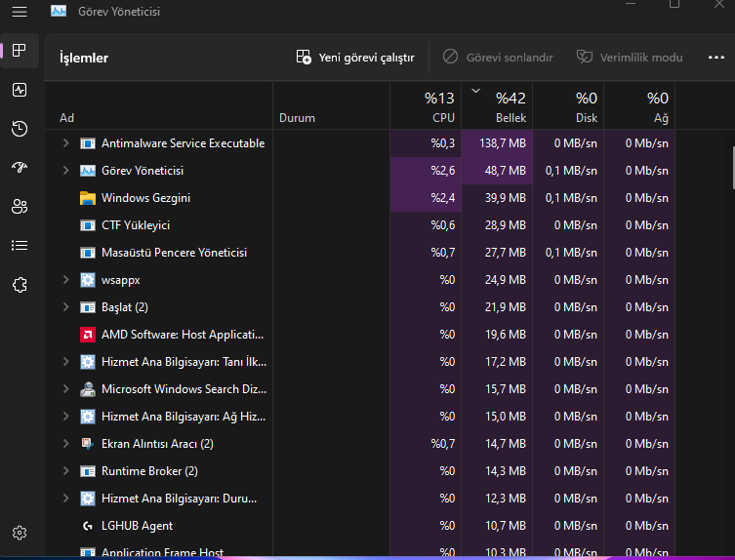Click the Antimalware Service Executable icon
Image resolution: width=735 pixels, height=560 pixels.
point(88,143)
